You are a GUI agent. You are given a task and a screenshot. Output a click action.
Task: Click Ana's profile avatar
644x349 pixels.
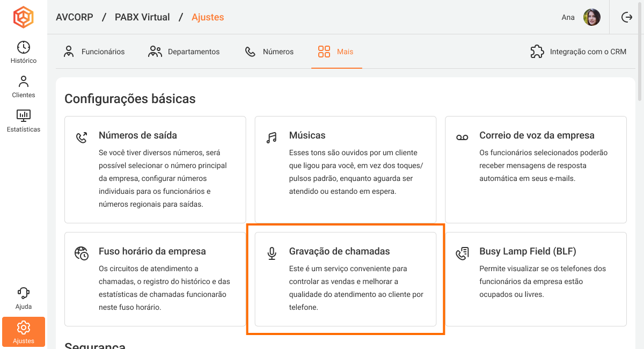coord(592,17)
